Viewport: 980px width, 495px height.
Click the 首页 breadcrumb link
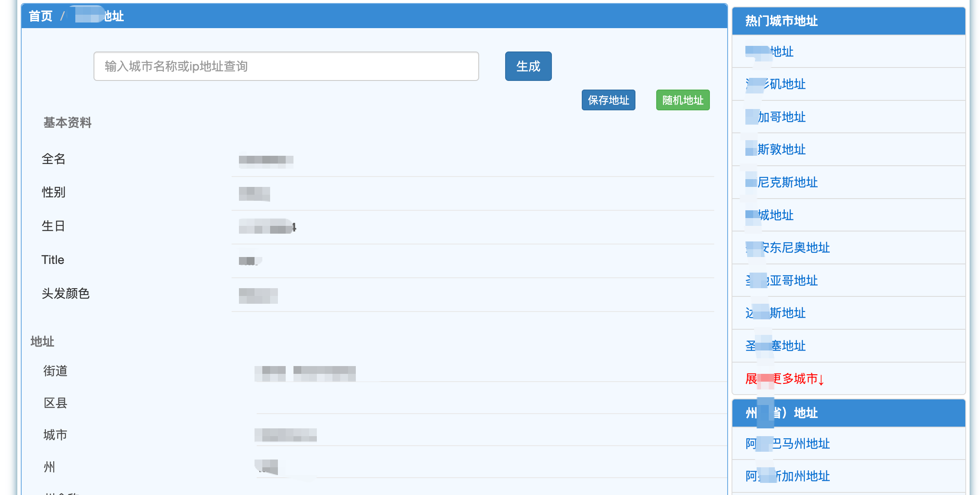coord(40,16)
